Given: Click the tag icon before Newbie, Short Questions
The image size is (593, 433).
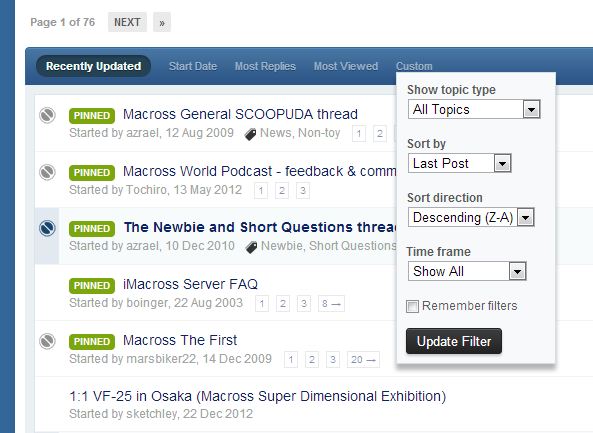Looking at the screenshot, I should click(x=251, y=247).
